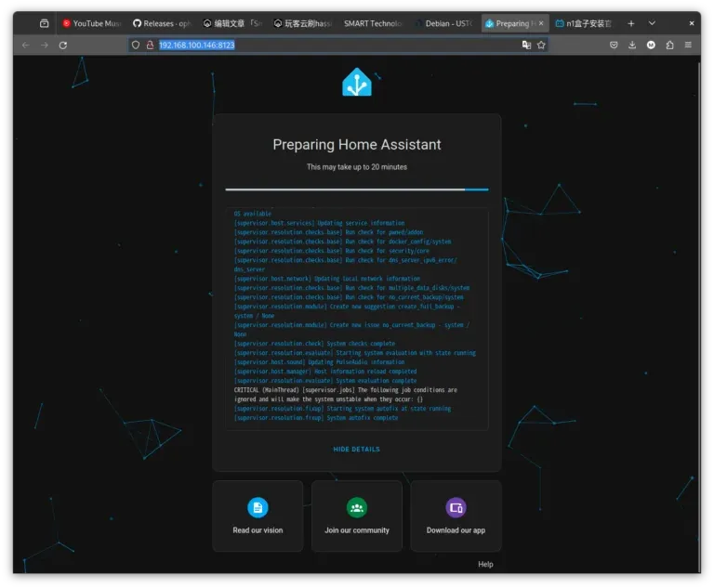Switch to the GitHub Releases tab
The image size is (714, 588).
[x=162, y=23]
